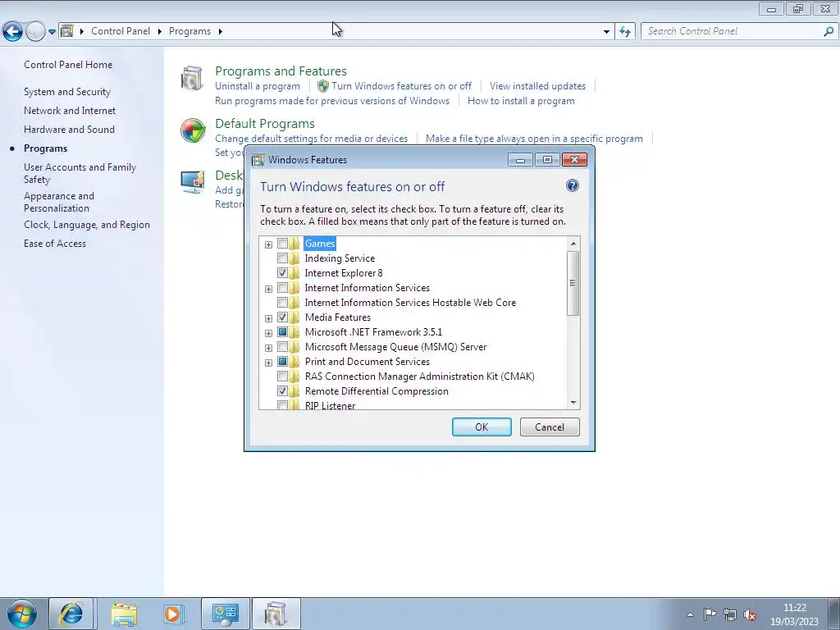Click the Programs and Features icon
840x630 pixels.
click(x=192, y=78)
